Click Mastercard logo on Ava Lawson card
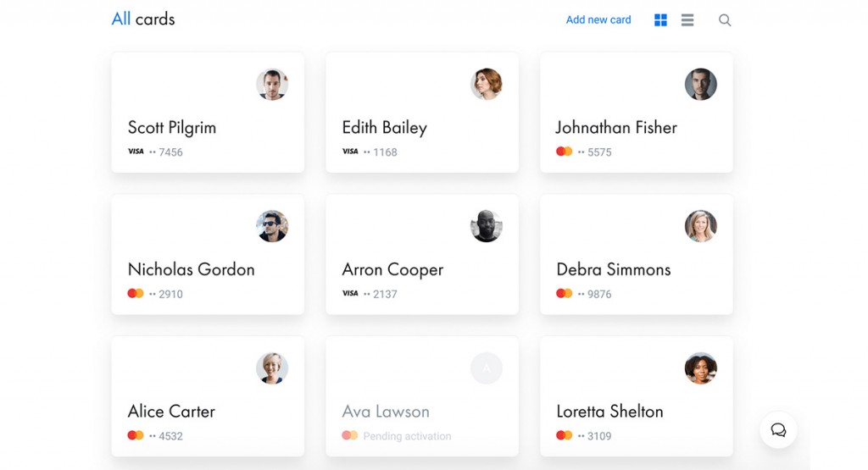 (x=350, y=436)
